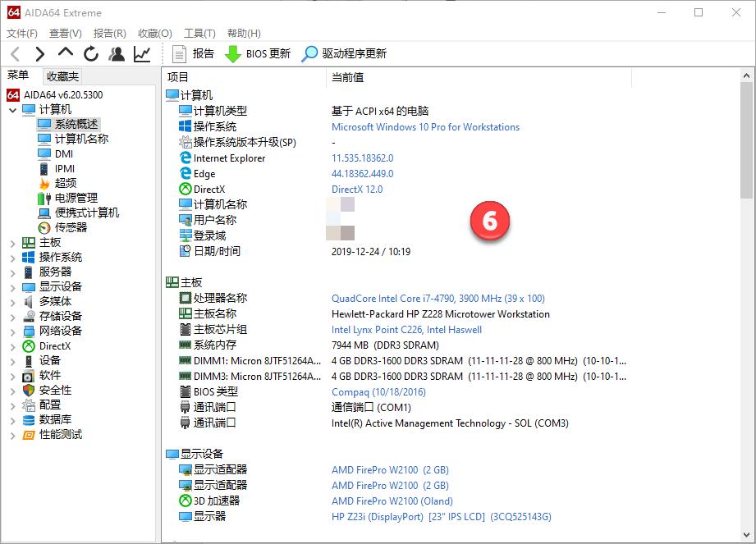Click the 便携式计算机 laptop icon
756x544 pixels.
[x=44, y=213]
